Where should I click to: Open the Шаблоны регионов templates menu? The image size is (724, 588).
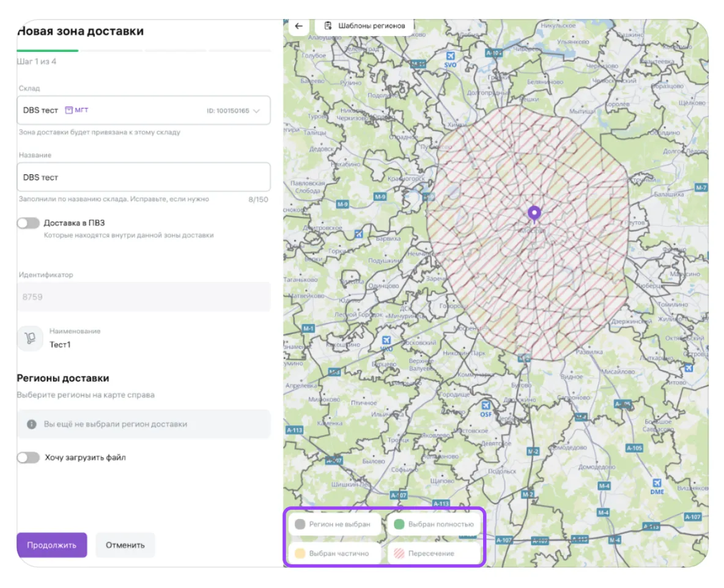[x=364, y=26]
